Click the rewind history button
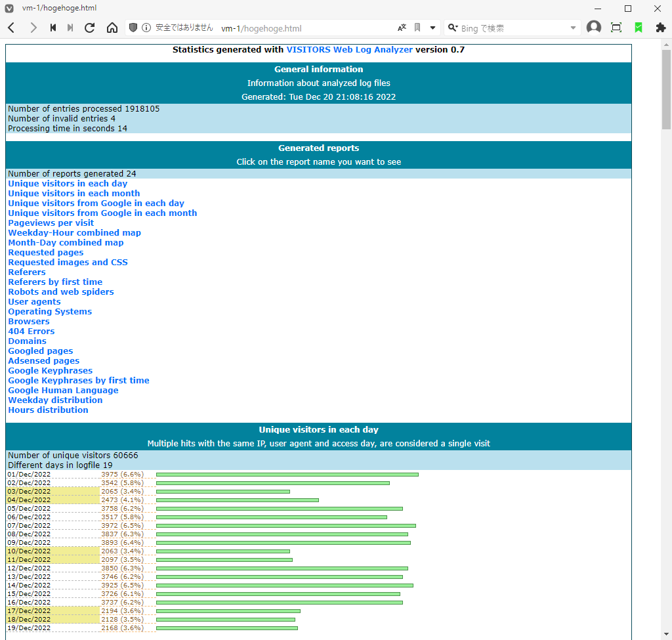672x640 pixels. (53, 28)
